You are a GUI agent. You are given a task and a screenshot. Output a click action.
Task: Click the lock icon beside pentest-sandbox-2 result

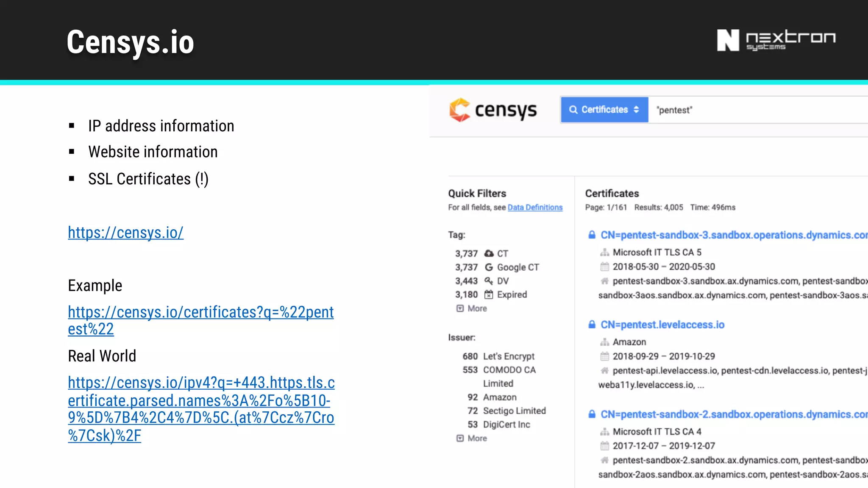[x=592, y=414]
